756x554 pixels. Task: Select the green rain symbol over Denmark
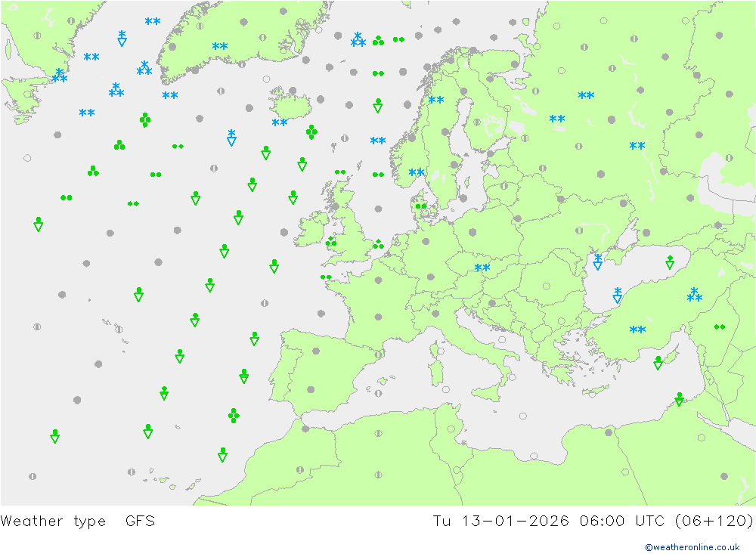click(421, 206)
